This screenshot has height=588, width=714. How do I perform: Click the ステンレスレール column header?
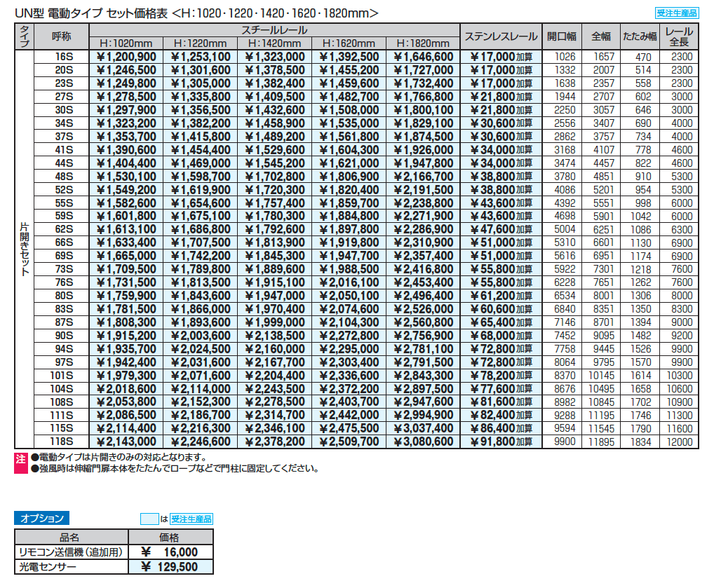pyautogui.click(x=501, y=36)
